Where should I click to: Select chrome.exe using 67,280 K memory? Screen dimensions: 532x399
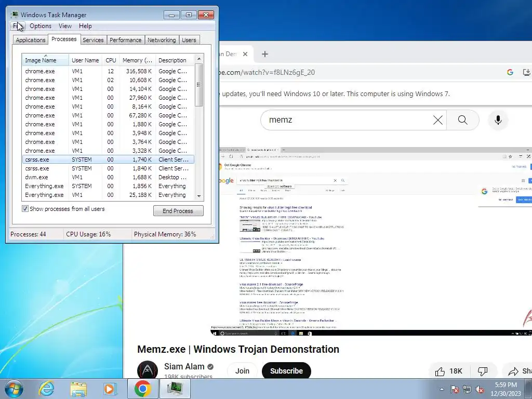pos(108,115)
